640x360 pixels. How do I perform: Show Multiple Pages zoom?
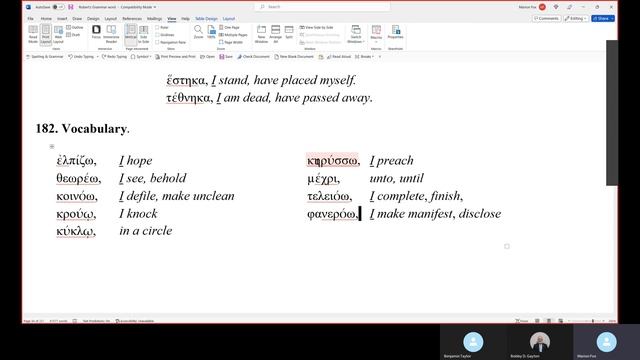(x=233, y=35)
